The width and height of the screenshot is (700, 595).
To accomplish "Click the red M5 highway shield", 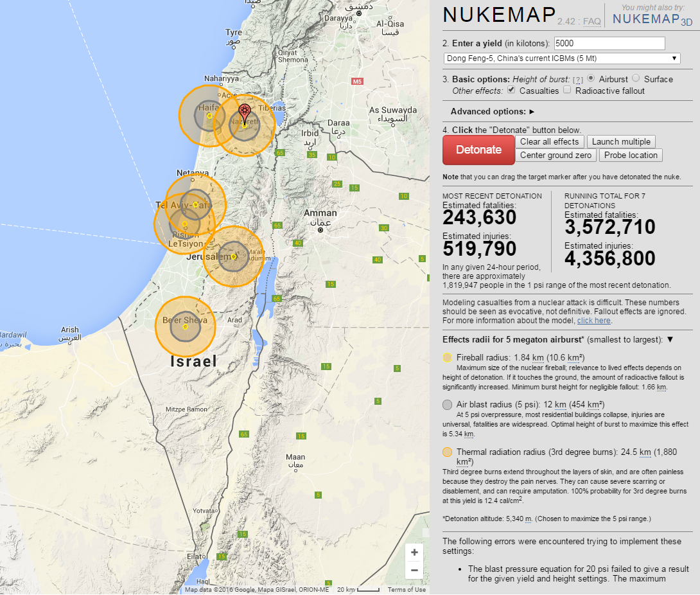I will pyautogui.click(x=357, y=82).
